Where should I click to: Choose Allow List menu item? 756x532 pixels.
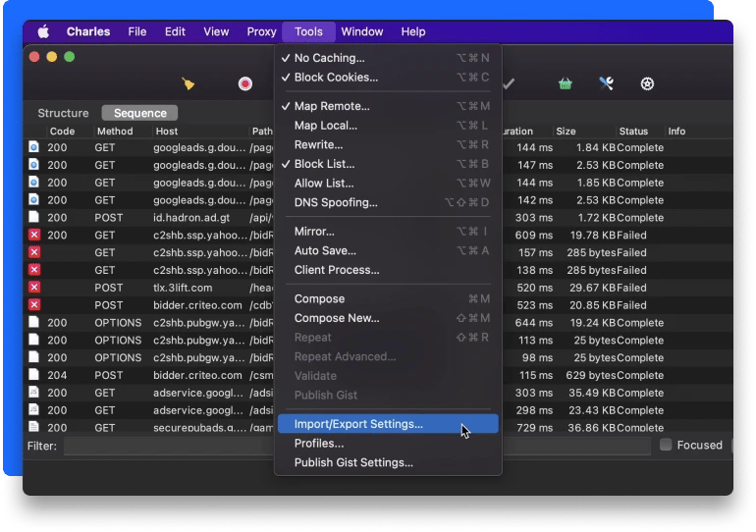tap(388, 184)
